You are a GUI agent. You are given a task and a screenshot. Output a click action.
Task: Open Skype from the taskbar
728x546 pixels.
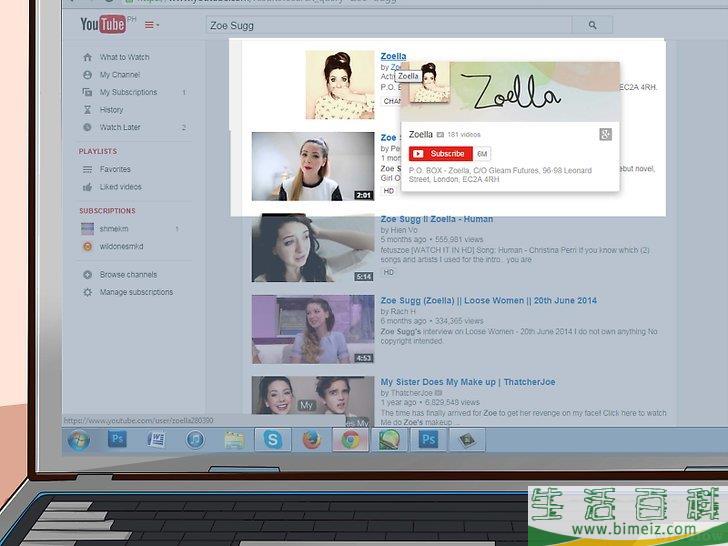tap(273, 440)
